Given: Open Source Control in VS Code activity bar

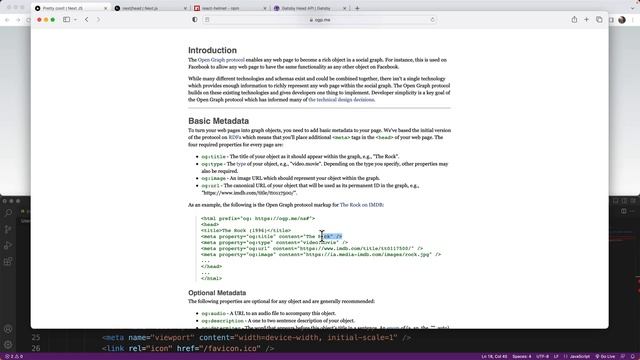Looking at the screenshot, I should [8, 229].
